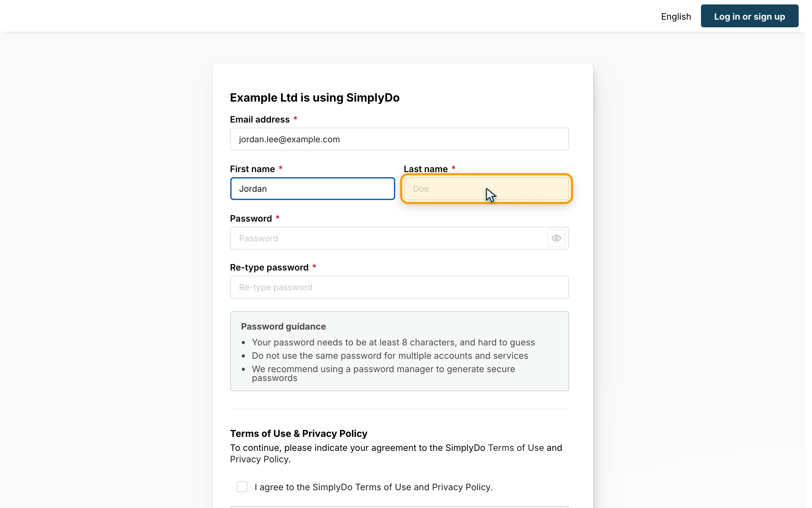Tick the Terms of Use agreement checkbox

coord(242,487)
